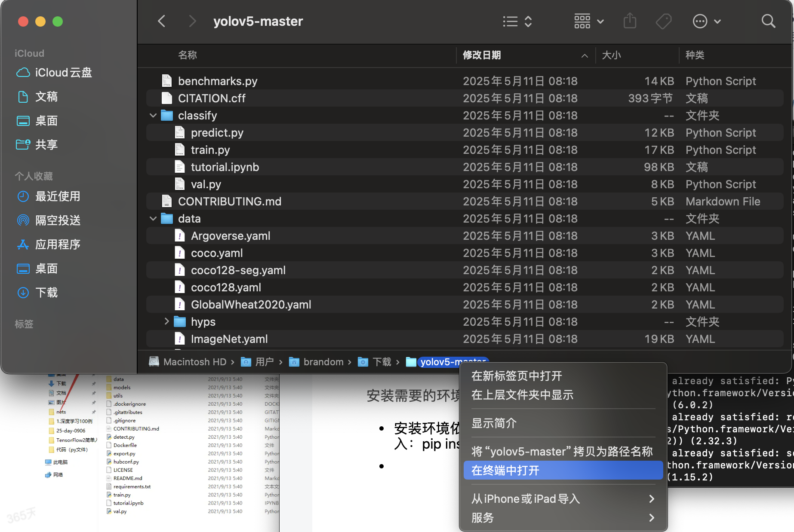Select 网络 in the background window
The image size is (794, 532).
pos(54,475)
